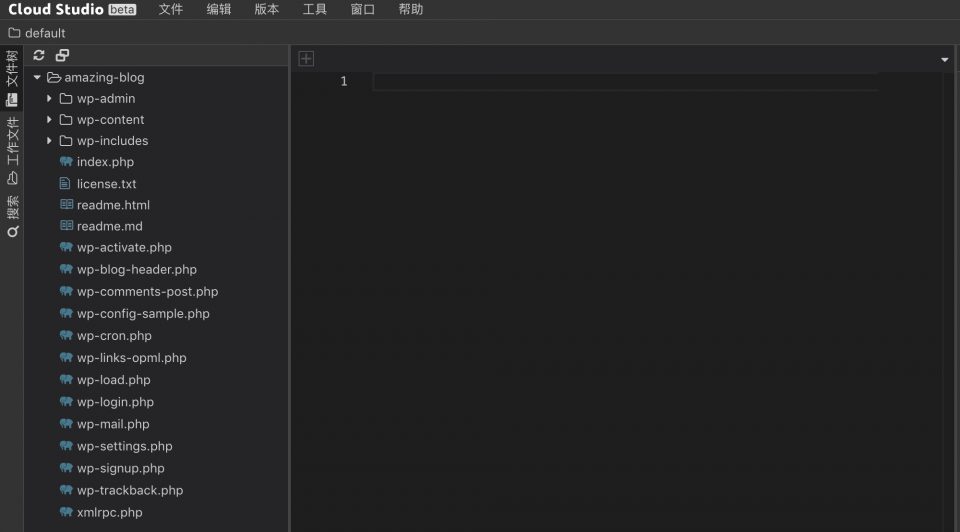Screen dimensions: 960x532
Task: Click the wp-cron.php elephant icon
Action: click(66, 335)
